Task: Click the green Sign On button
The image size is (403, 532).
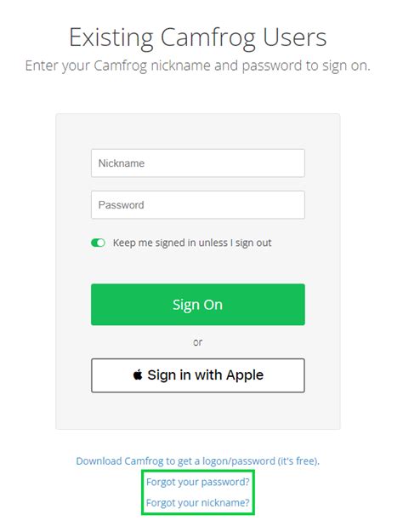Action: 198,305
